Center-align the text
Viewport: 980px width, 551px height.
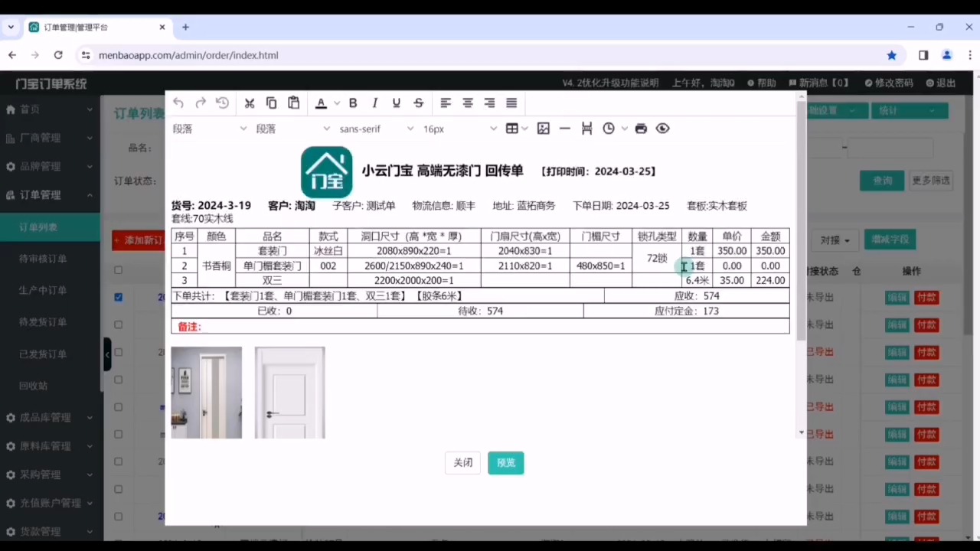(468, 103)
